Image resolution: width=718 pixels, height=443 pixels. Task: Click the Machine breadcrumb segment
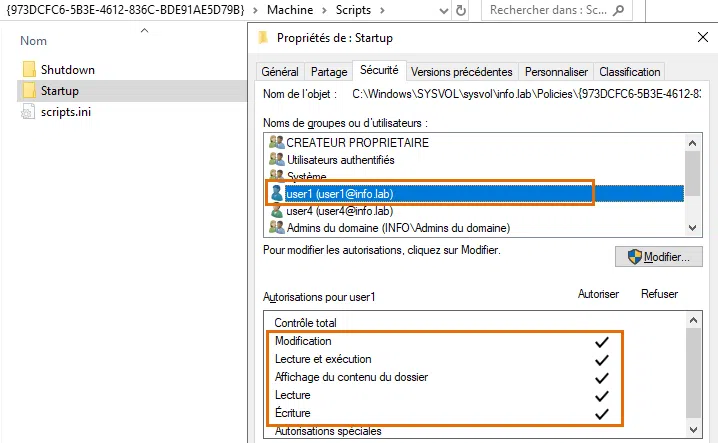290,10
